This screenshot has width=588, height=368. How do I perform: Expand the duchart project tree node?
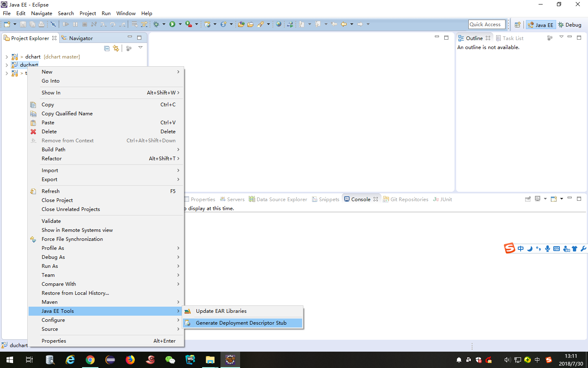tap(7, 65)
